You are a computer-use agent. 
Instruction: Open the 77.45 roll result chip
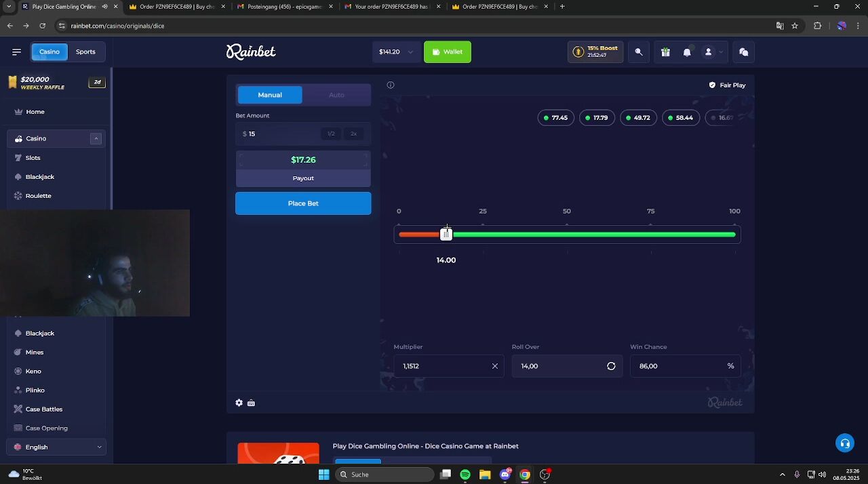tap(556, 118)
